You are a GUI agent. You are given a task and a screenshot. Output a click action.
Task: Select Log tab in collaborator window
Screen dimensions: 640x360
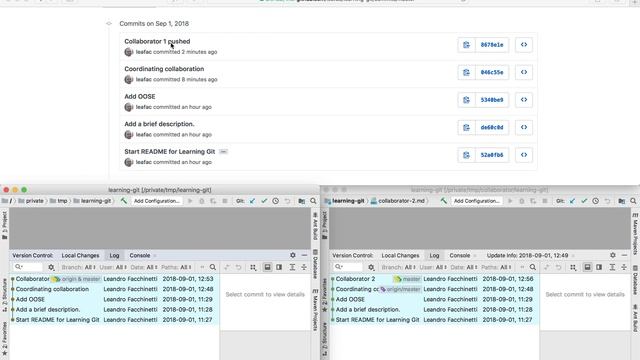[x=434, y=256]
